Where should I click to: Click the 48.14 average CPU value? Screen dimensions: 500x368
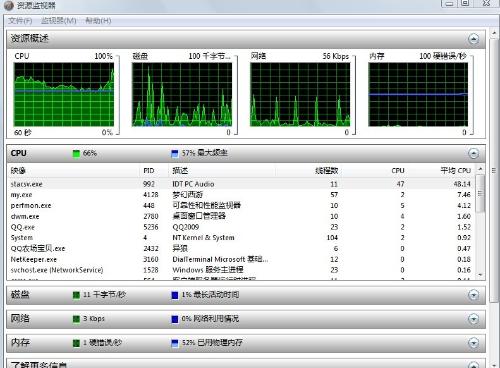coord(462,184)
